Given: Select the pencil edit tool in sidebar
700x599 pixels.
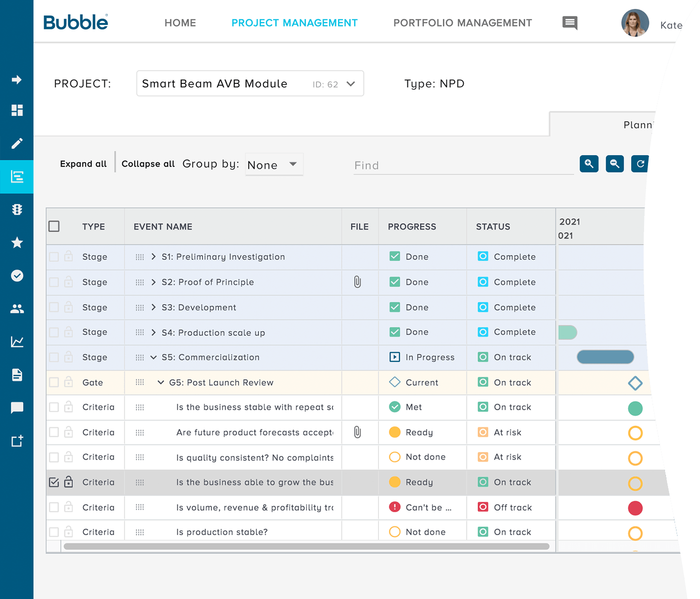Looking at the screenshot, I should click(x=16, y=144).
